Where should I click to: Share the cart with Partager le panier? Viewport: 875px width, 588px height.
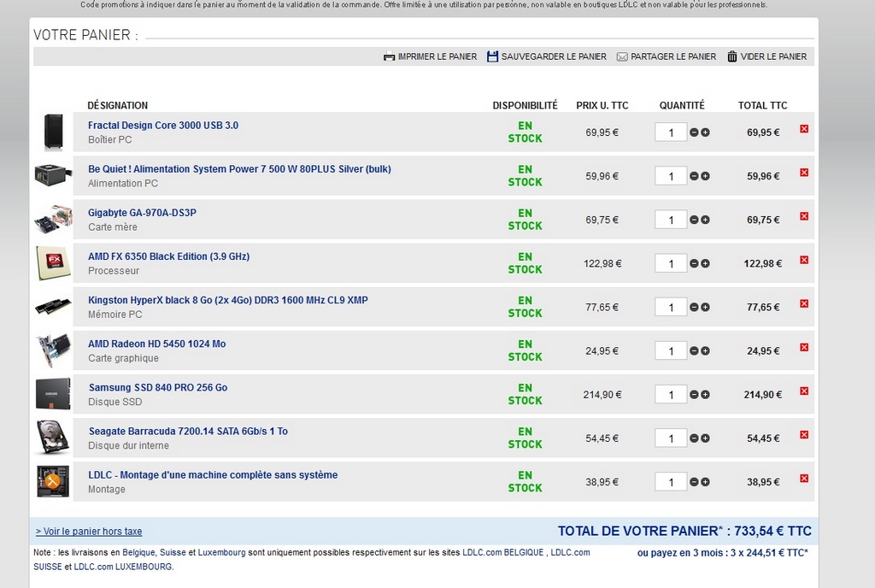[x=667, y=56]
